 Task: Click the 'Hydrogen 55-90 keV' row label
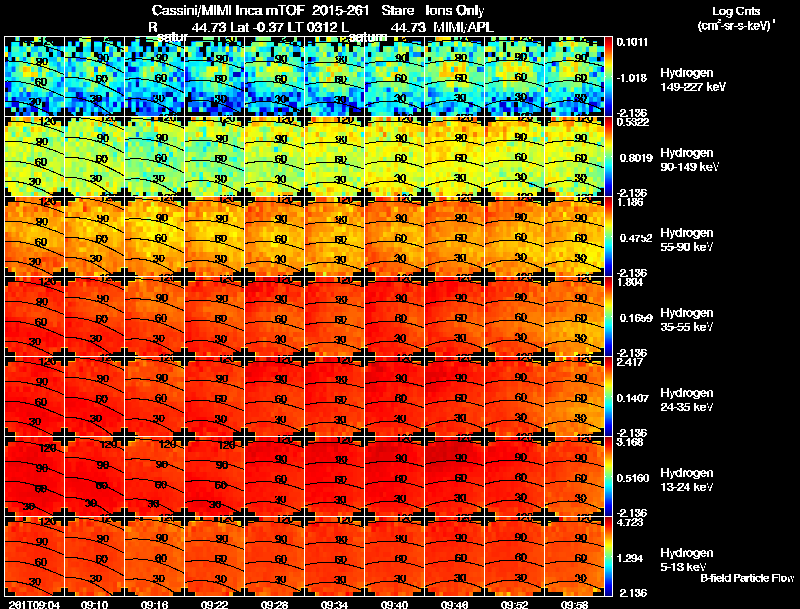(687, 240)
